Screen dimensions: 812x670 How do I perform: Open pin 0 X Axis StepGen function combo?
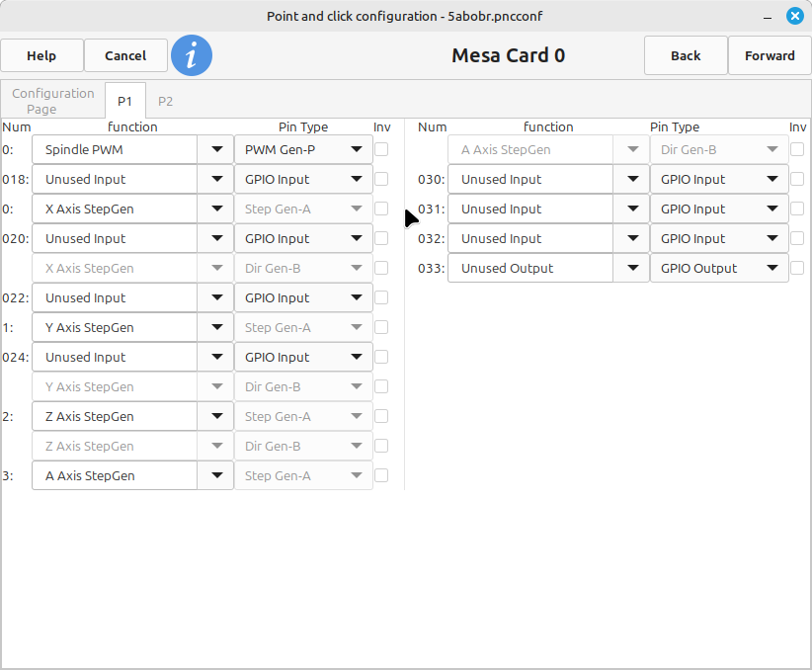pyautogui.click(x=132, y=209)
